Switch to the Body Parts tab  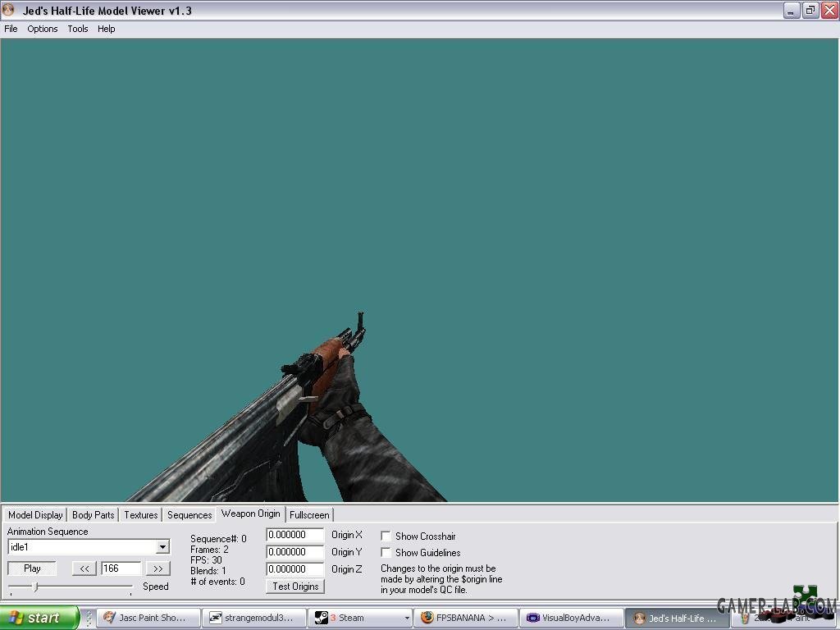coord(94,515)
